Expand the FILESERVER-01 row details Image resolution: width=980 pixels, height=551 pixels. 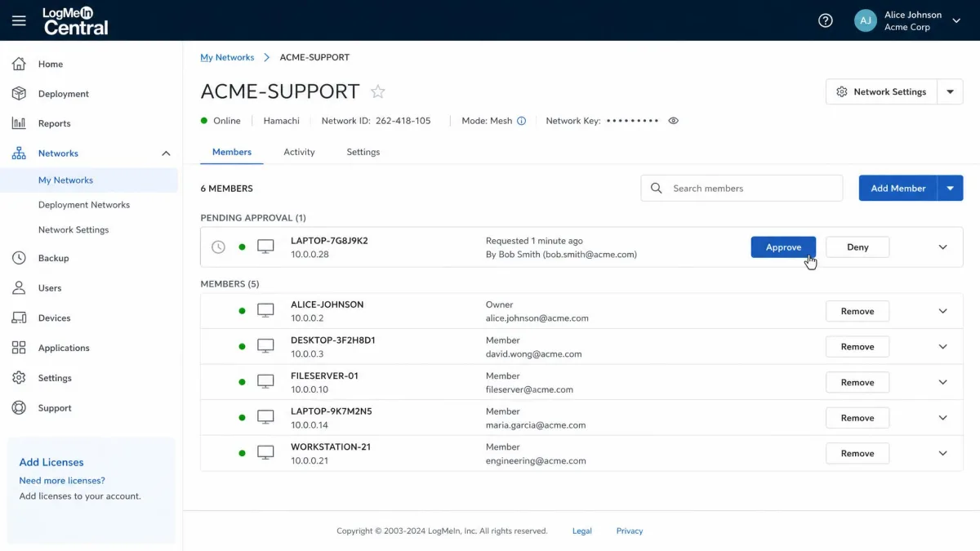(943, 382)
